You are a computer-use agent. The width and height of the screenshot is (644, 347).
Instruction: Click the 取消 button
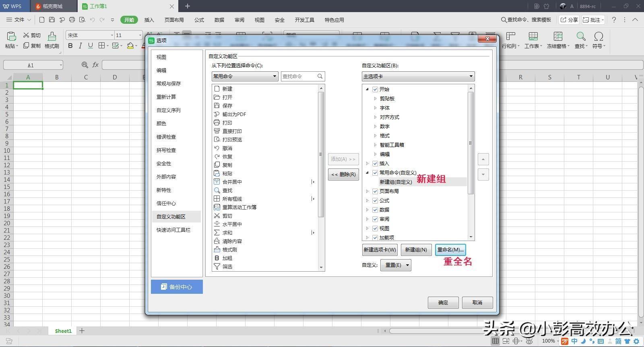pyautogui.click(x=477, y=303)
